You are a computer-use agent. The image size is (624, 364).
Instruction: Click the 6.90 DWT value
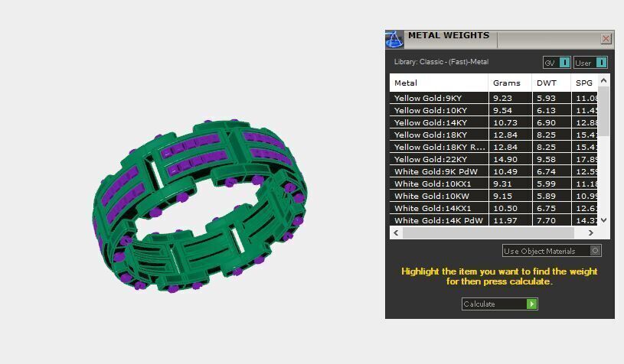pos(546,122)
